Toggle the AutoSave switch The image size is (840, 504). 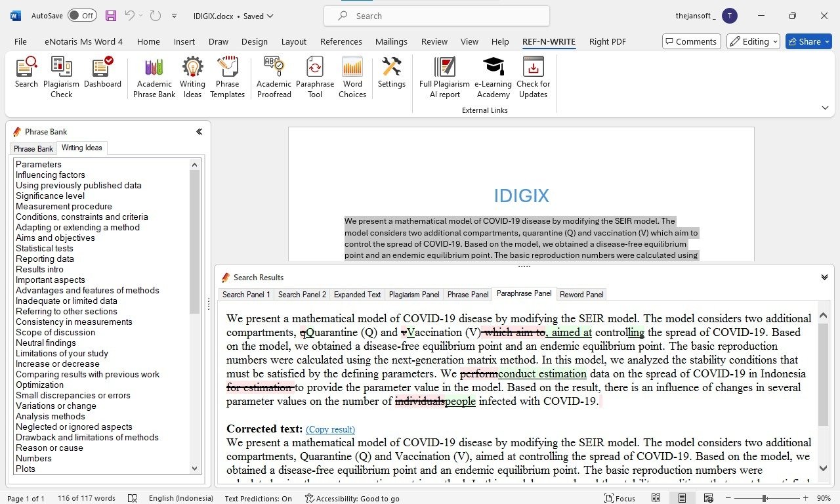point(82,16)
